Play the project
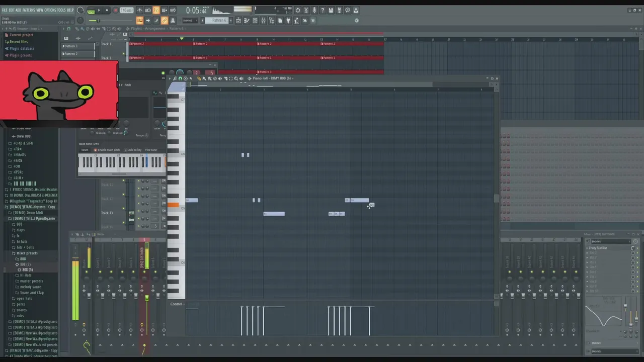644x362 pixels. tap(99, 10)
